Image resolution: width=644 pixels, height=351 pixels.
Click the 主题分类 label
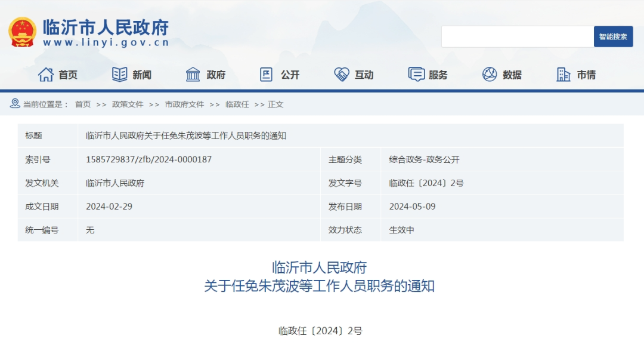[x=345, y=159]
